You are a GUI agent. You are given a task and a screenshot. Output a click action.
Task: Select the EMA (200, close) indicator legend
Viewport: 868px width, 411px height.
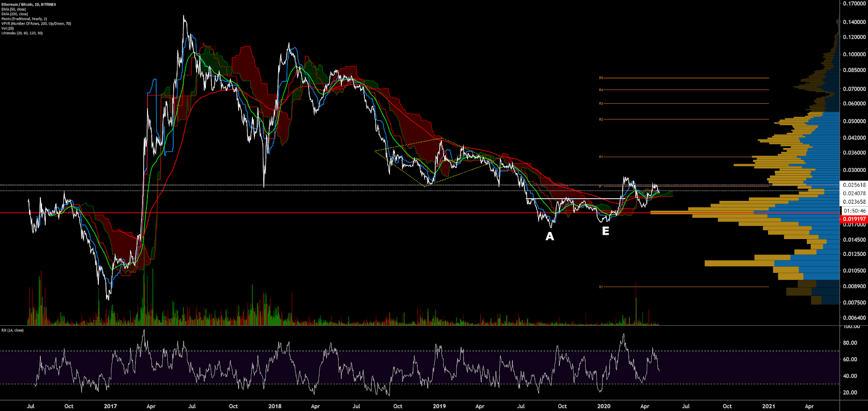tap(15, 14)
